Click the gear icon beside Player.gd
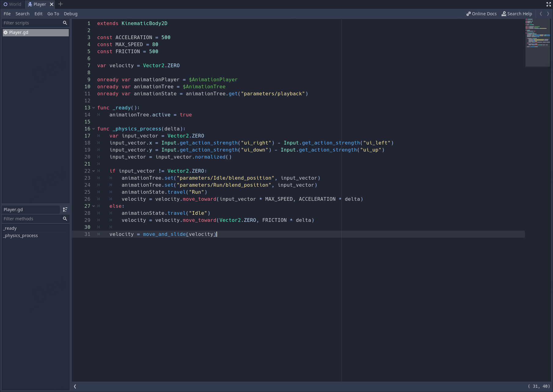The image size is (553, 392). (x=6, y=32)
